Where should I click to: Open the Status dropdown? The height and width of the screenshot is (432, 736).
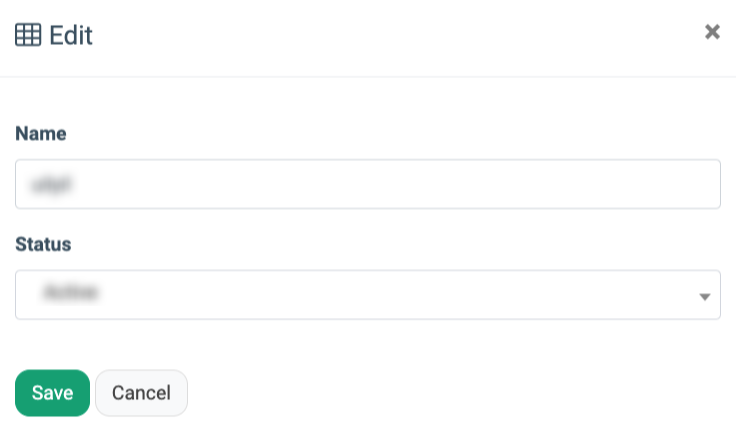tap(368, 295)
